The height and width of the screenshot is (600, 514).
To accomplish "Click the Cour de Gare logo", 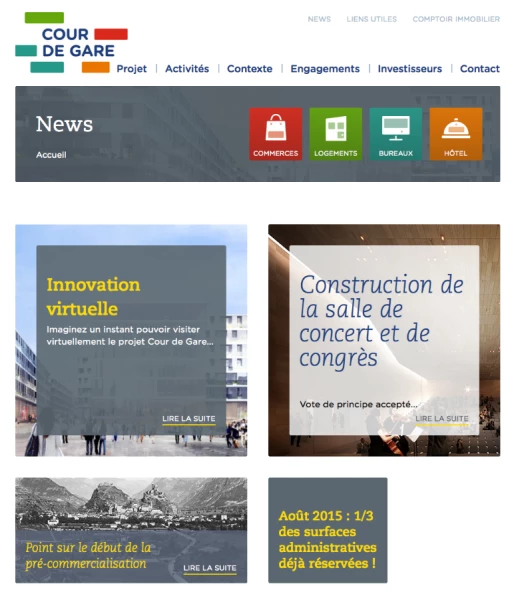I will coord(72,42).
